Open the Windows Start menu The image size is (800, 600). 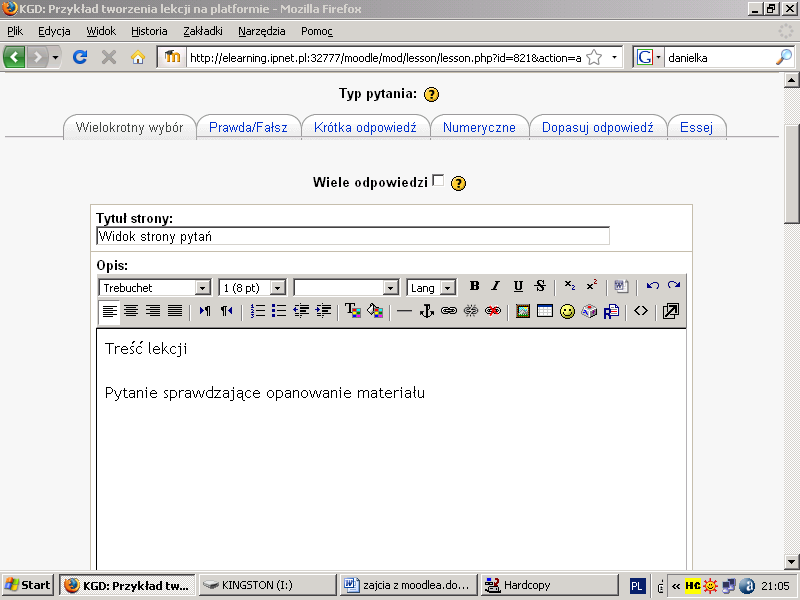28,585
